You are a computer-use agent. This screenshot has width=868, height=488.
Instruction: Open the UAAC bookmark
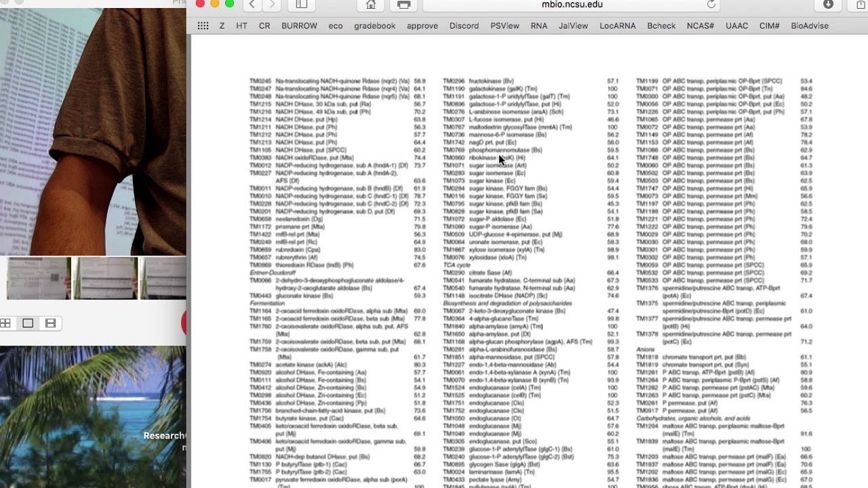coord(737,26)
